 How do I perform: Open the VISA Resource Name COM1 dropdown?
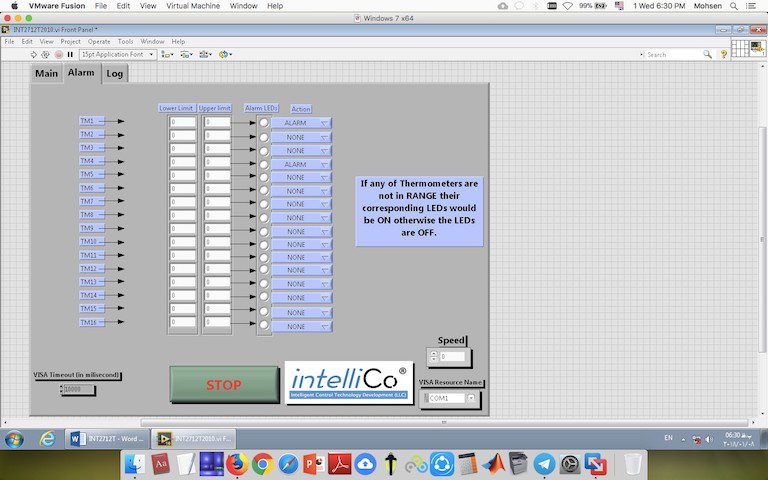[x=471, y=398]
